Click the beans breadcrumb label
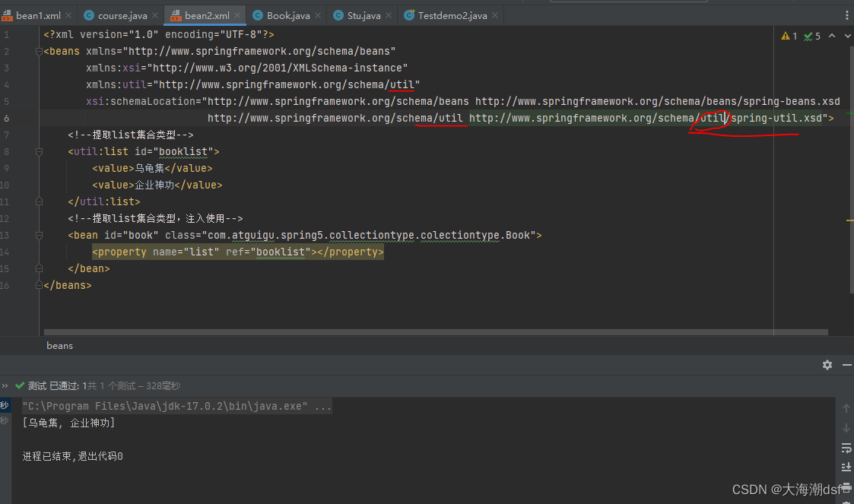The height and width of the screenshot is (504, 854). [59, 346]
